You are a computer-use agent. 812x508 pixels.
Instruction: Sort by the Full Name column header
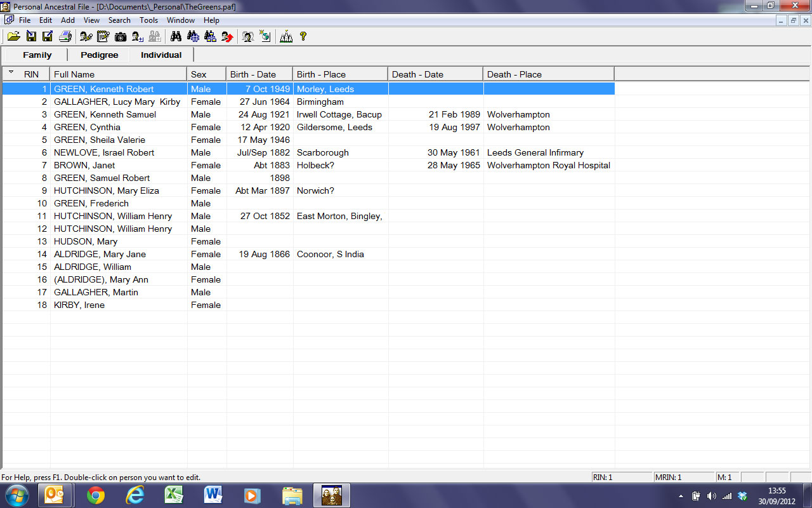(x=119, y=74)
